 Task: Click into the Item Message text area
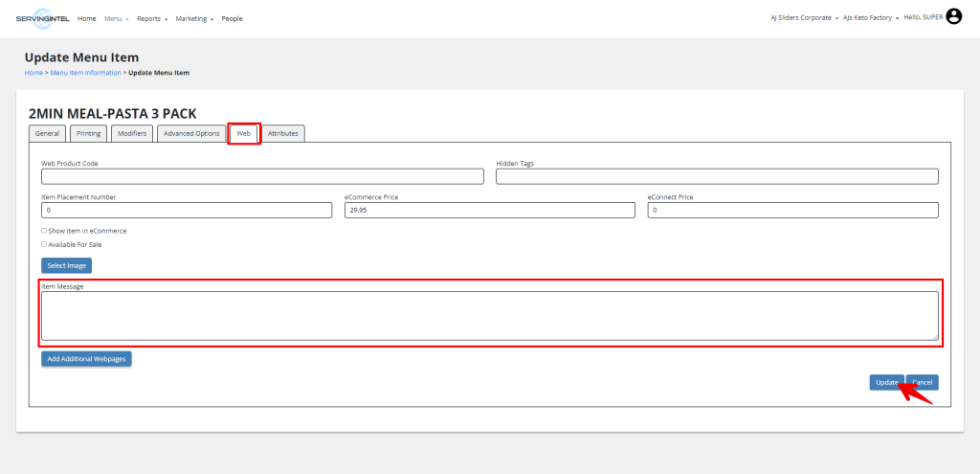490,315
